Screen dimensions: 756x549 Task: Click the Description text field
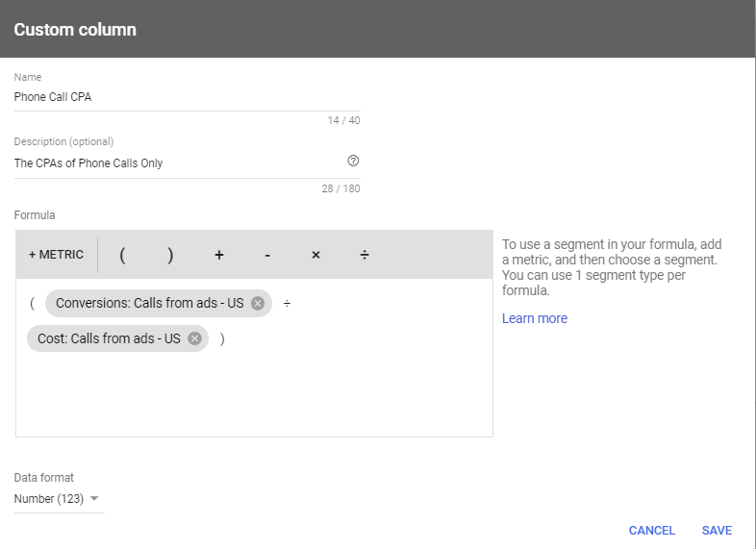coord(178,163)
